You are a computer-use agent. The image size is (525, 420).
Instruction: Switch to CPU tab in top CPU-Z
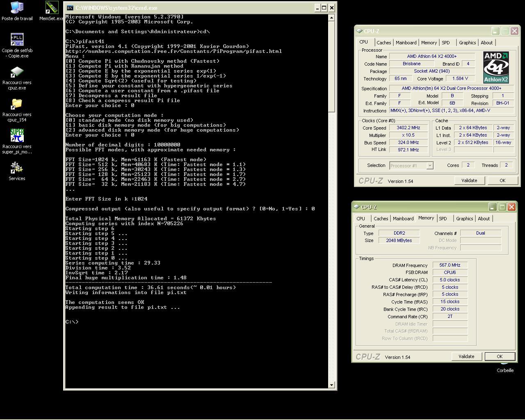(364, 42)
